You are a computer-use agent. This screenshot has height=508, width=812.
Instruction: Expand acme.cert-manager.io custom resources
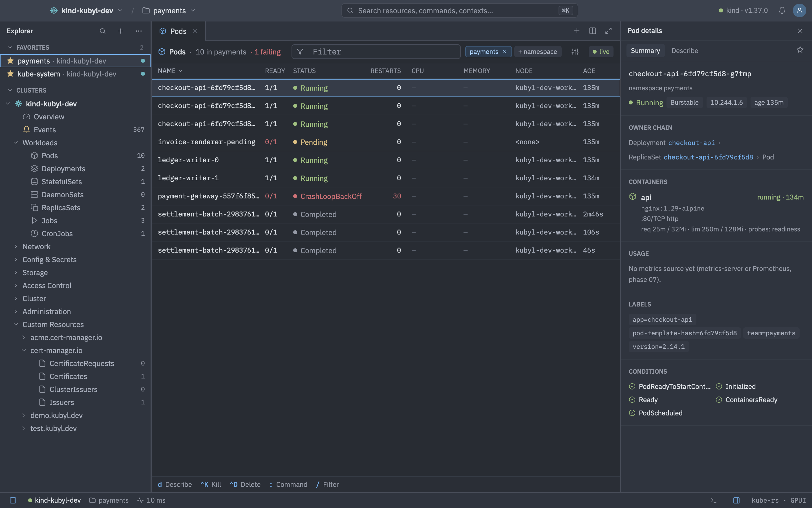point(23,337)
